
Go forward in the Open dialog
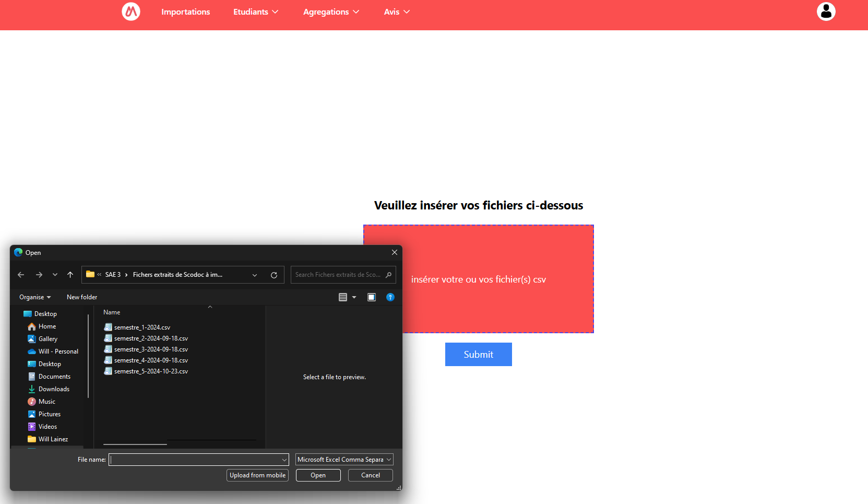click(39, 275)
